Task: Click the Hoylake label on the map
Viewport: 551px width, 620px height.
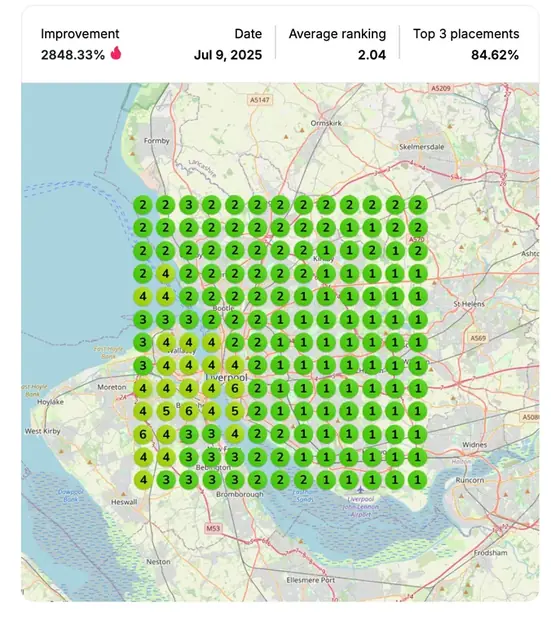Action: pyautogui.click(x=50, y=402)
